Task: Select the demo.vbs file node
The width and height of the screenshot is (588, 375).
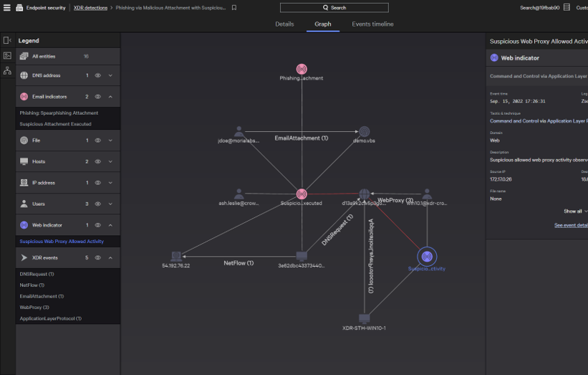Action: (x=365, y=132)
